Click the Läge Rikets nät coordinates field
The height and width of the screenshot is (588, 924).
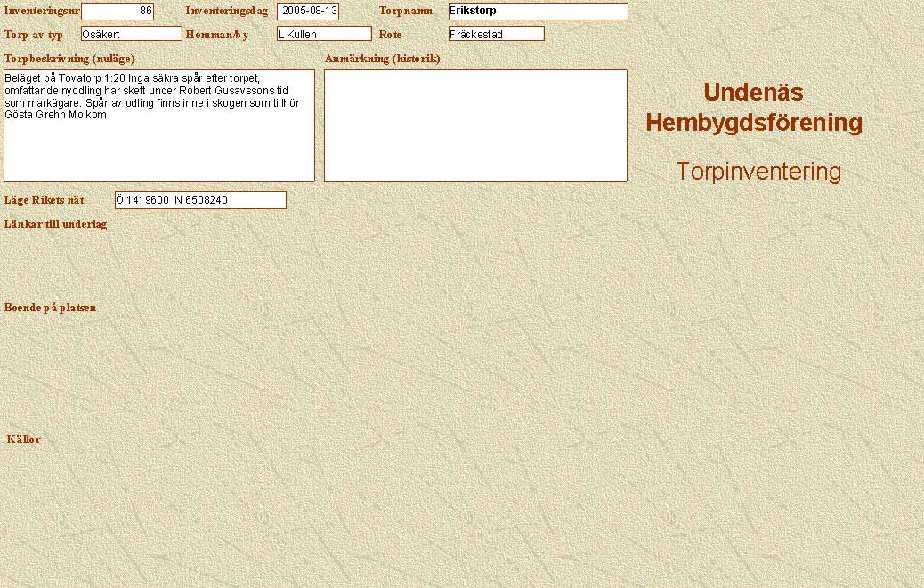tap(200, 200)
